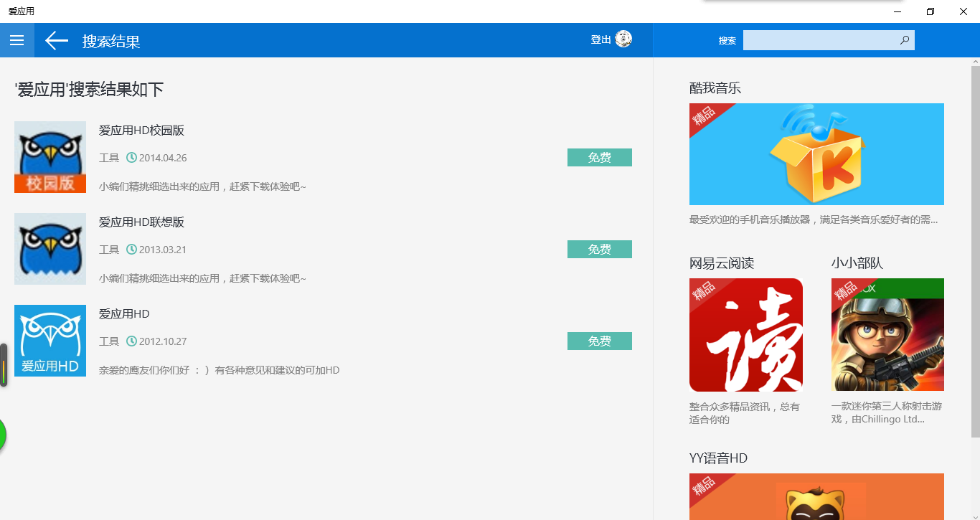Click 免费 button for 爱应用HD联想版
This screenshot has width=980, height=520.
pos(600,249)
